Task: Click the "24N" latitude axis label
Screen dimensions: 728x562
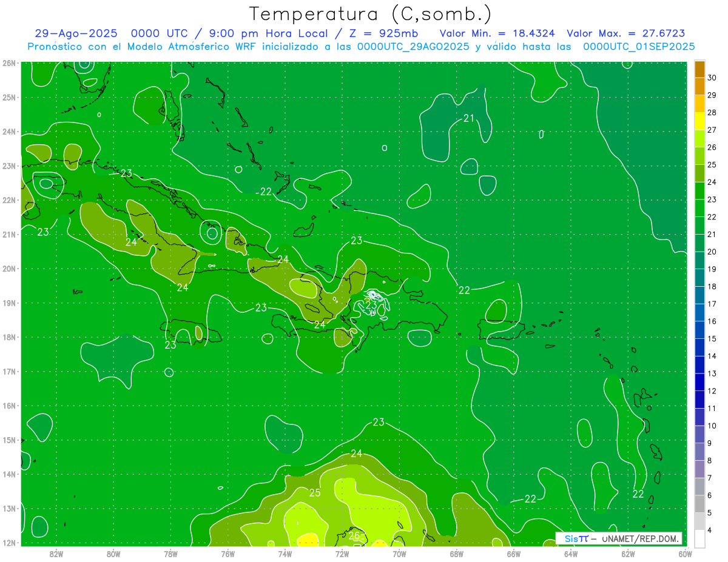Action: coord(8,132)
